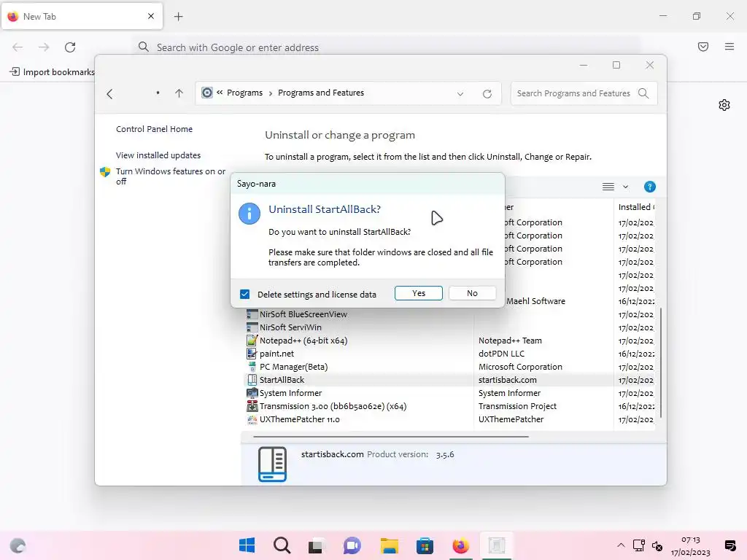Click the System Informer program icon
747x560 pixels.
click(252, 393)
